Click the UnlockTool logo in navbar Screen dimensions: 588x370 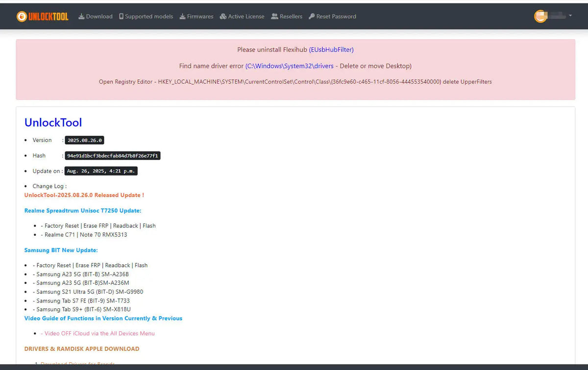[42, 16]
